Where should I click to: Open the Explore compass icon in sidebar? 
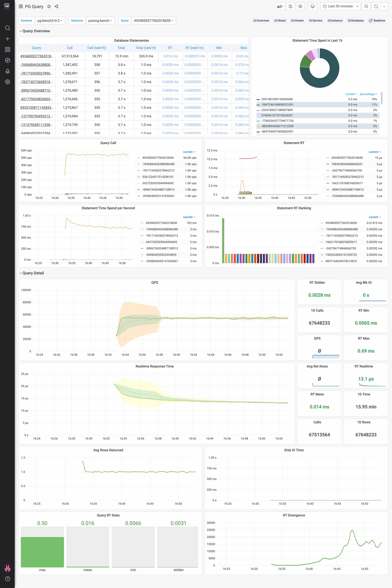[7, 60]
